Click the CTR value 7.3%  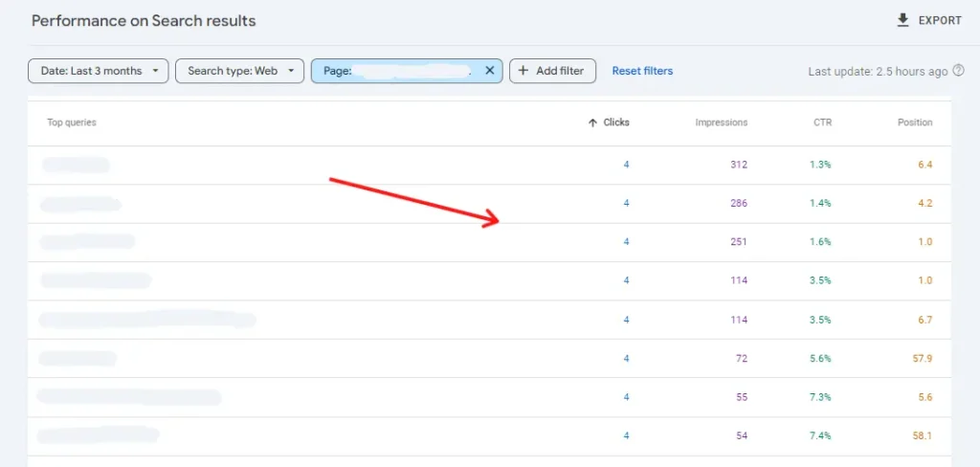point(822,397)
